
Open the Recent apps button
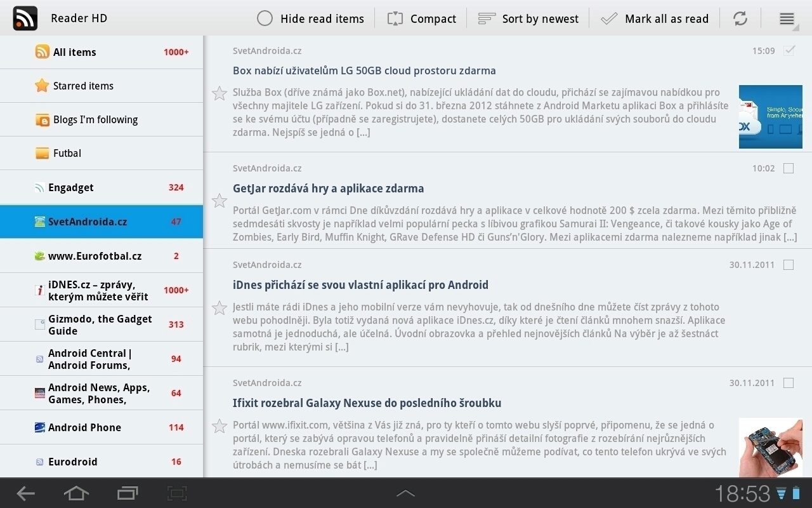click(x=128, y=493)
